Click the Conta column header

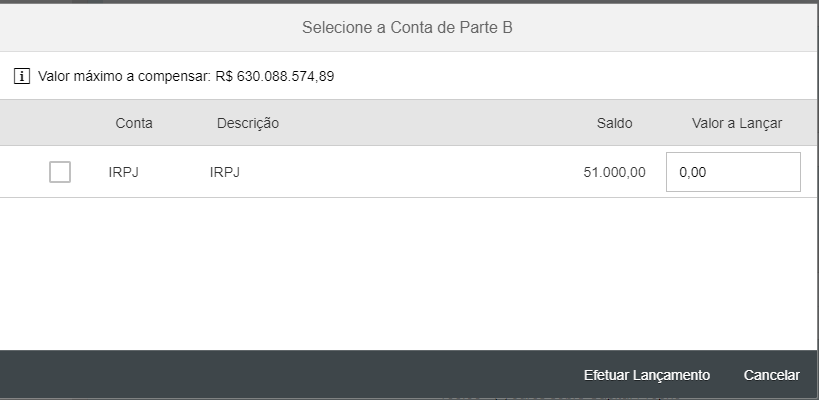point(134,123)
